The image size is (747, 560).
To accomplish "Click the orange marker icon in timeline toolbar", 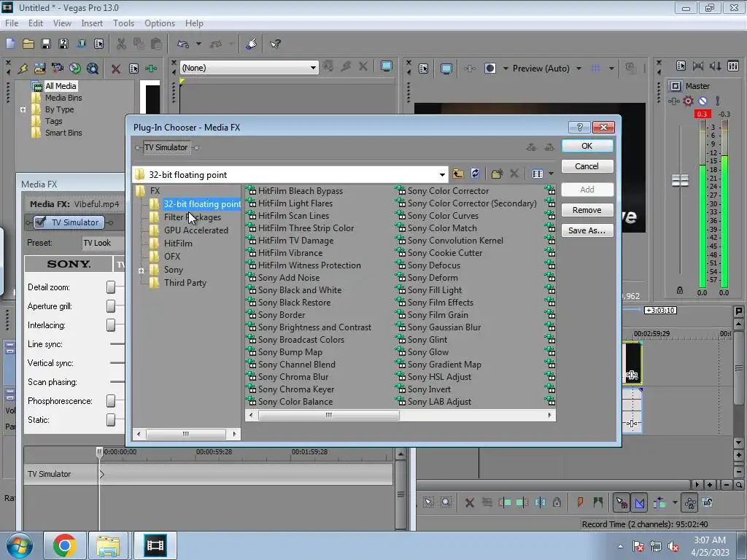I will click(580, 502).
